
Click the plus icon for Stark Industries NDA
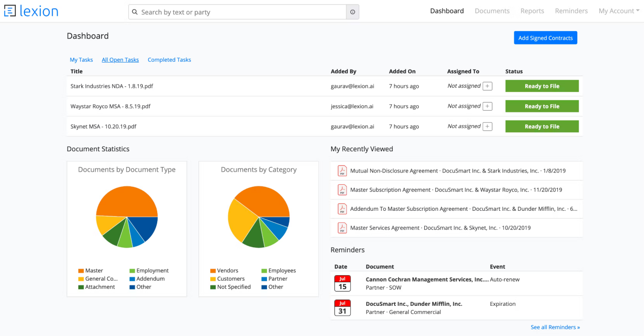(x=487, y=86)
